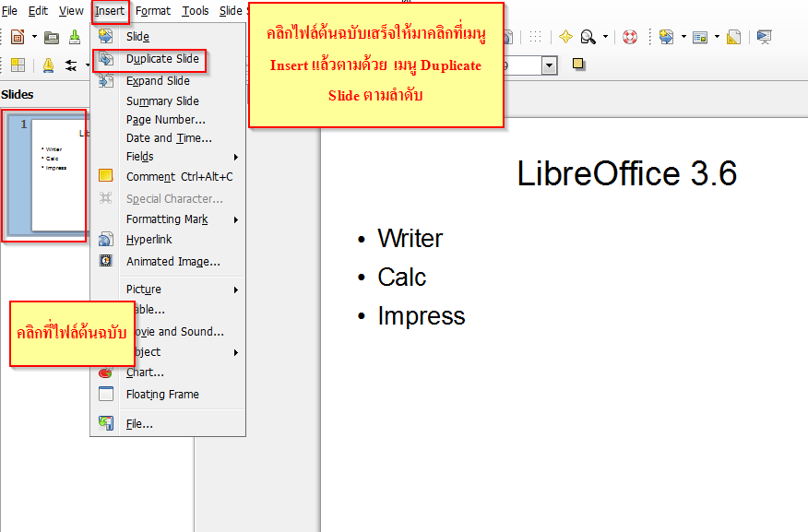Open the Edit menu
Screen dimensions: 808x532
pyautogui.click(x=38, y=11)
